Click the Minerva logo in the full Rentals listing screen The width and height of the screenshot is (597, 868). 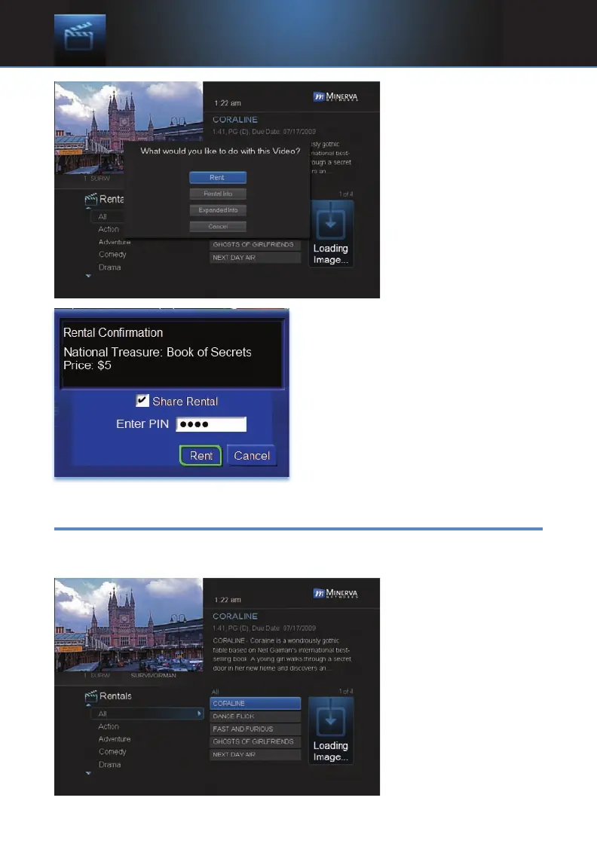tap(335, 594)
